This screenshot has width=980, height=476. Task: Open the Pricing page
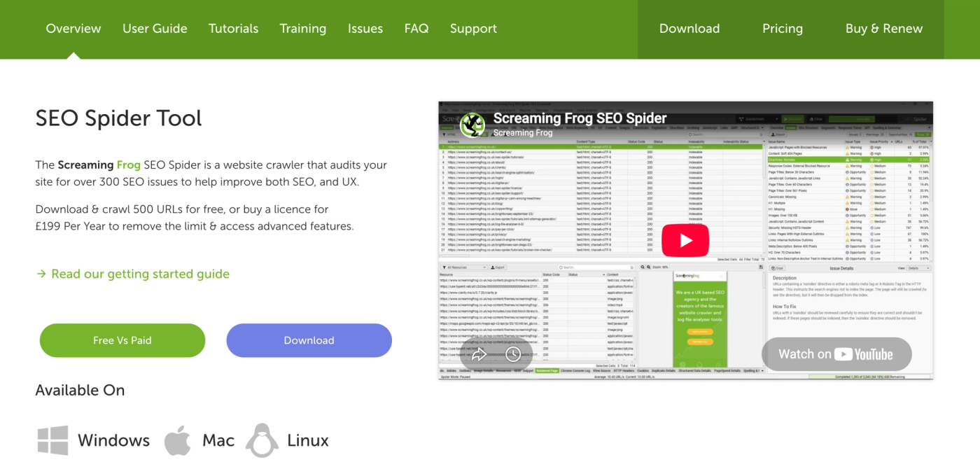coord(783,29)
